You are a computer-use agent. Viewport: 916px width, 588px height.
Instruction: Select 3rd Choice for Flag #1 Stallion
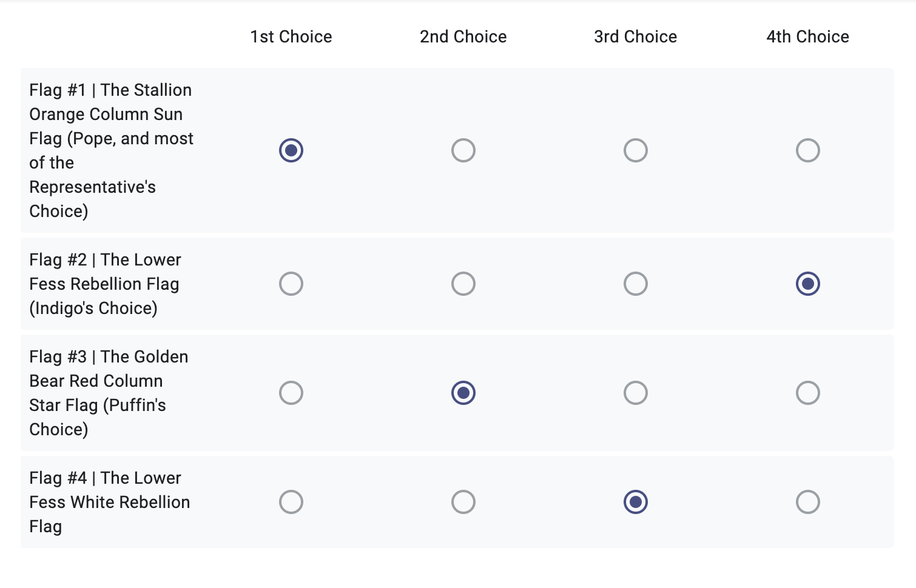636,150
